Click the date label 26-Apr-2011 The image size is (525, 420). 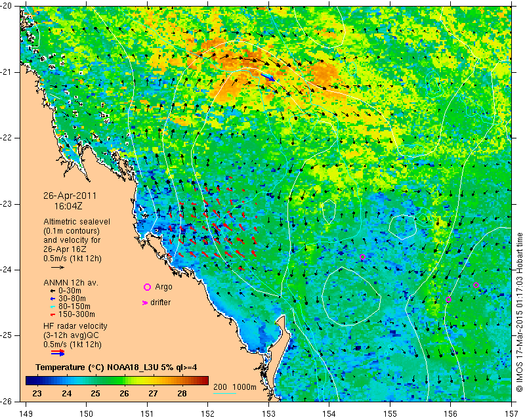[x=70, y=196]
